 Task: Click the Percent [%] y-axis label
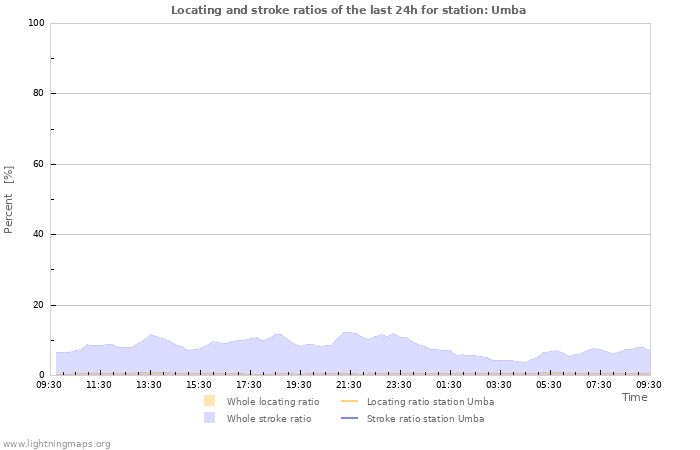(9, 200)
